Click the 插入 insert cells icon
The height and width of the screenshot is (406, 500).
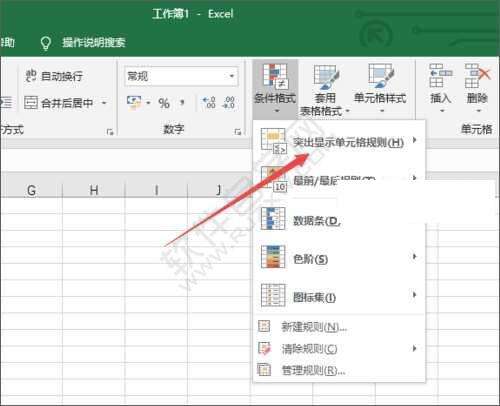click(440, 76)
